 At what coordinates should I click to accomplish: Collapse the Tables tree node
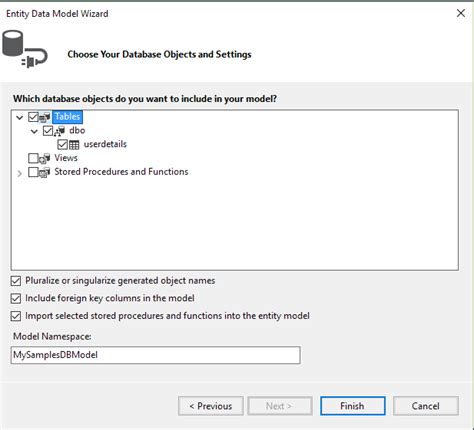[x=20, y=117]
